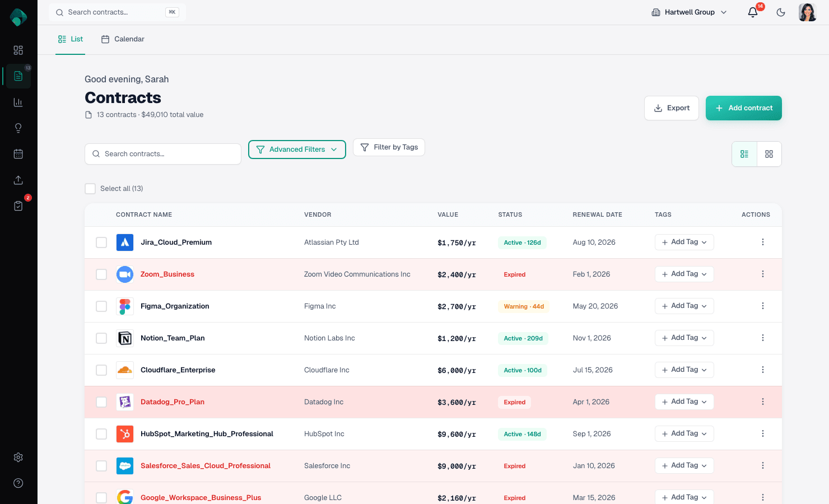Open the dashboard from the sidebar
This screenshot has height=504, width=829.
coord(18,50)
